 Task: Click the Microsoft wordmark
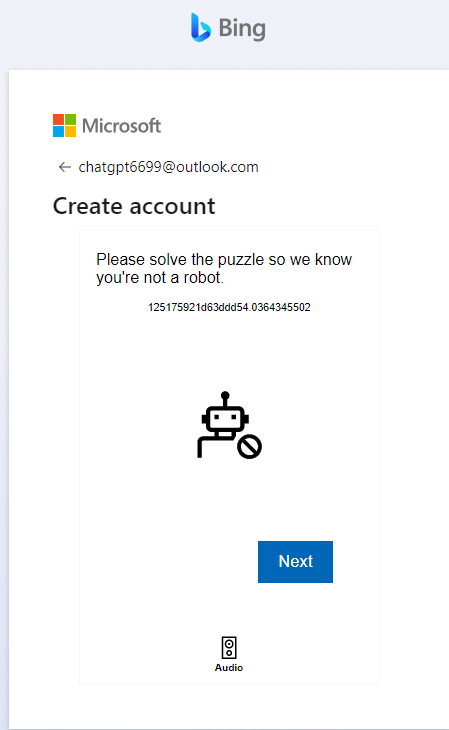coord(122,126)
